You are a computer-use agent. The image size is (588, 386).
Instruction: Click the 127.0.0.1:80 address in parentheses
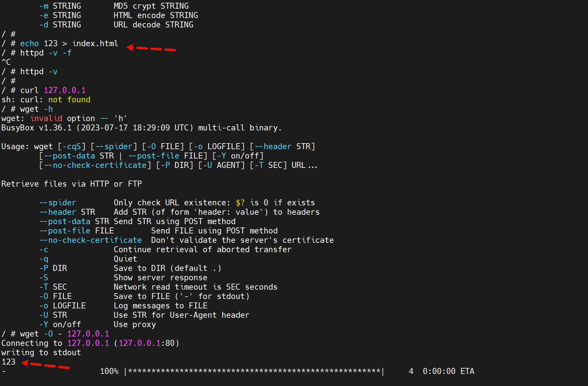(x=146, y=343)
